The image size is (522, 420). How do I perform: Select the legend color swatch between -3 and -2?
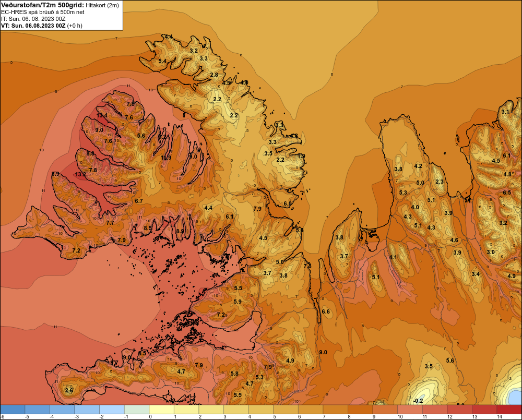87,410
